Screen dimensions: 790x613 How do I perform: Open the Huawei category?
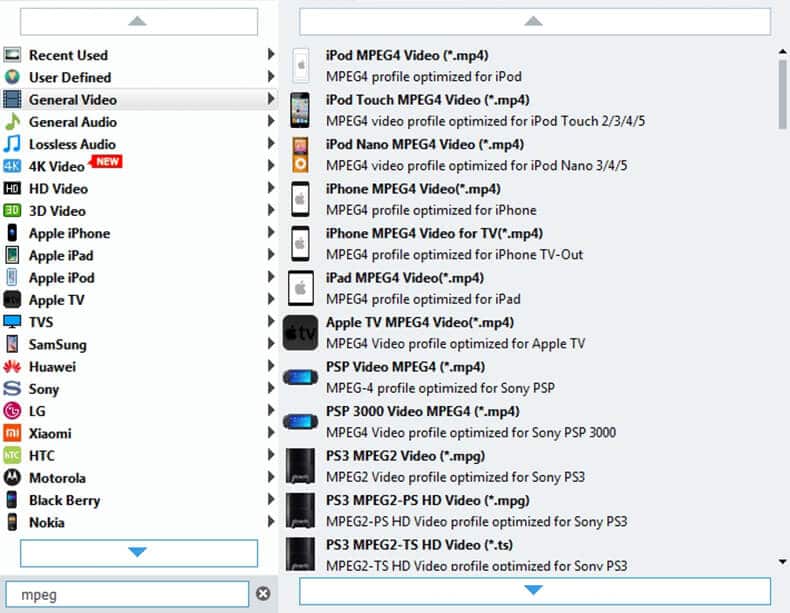[x=139, y=366]
